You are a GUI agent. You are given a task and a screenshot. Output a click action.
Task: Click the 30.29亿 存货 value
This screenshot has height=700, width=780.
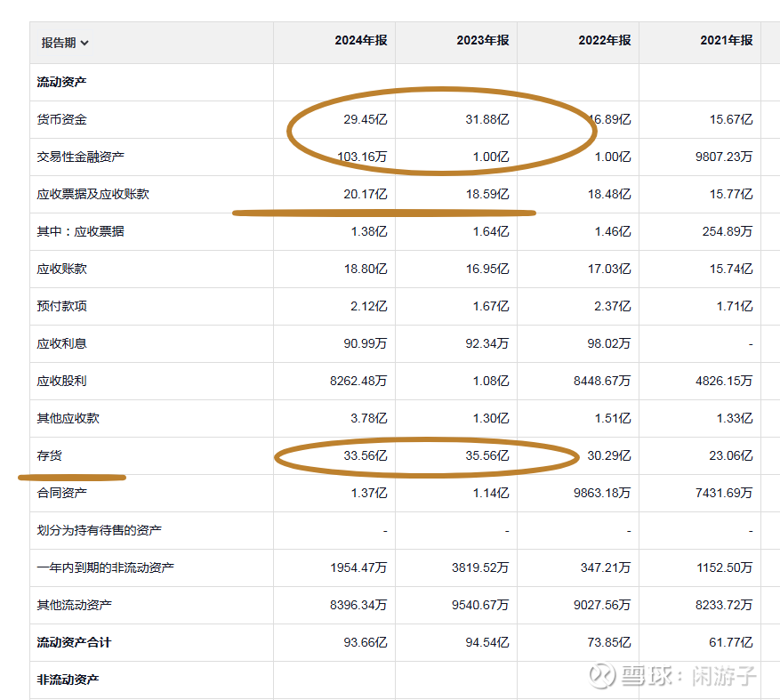[x=609, y=455]
